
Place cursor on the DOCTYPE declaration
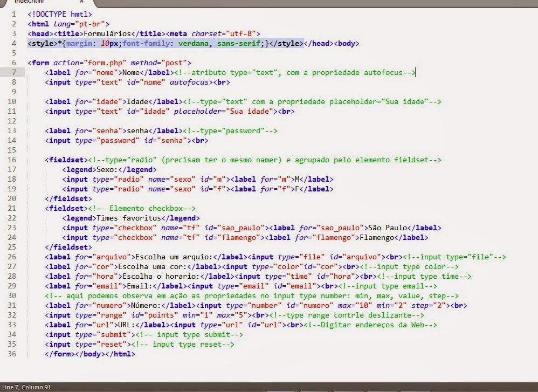coord(58,14)
